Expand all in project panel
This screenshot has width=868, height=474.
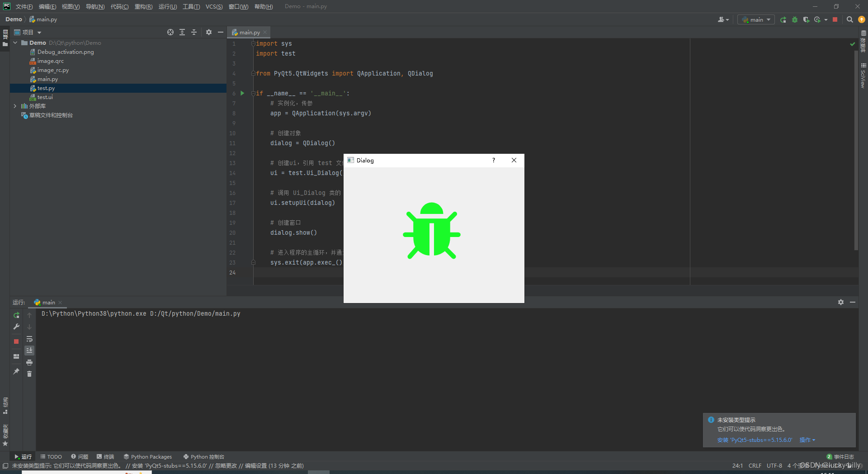click(x=182, y=32)
